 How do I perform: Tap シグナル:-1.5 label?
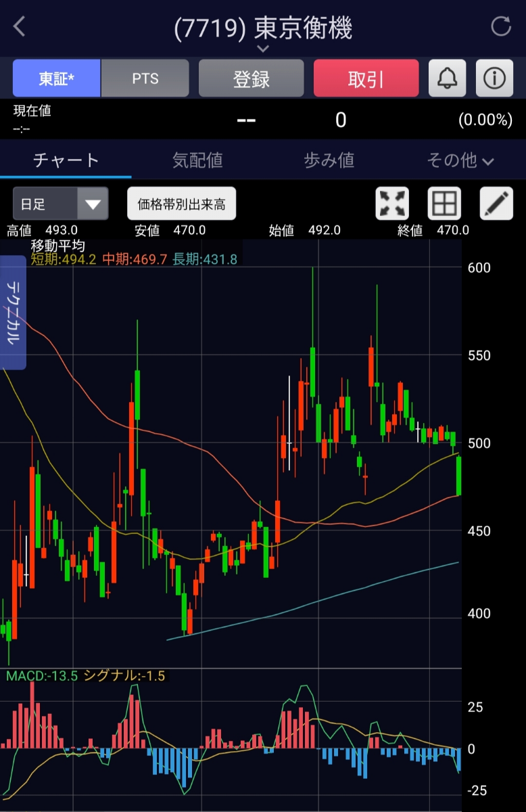[x=124, y=675]
